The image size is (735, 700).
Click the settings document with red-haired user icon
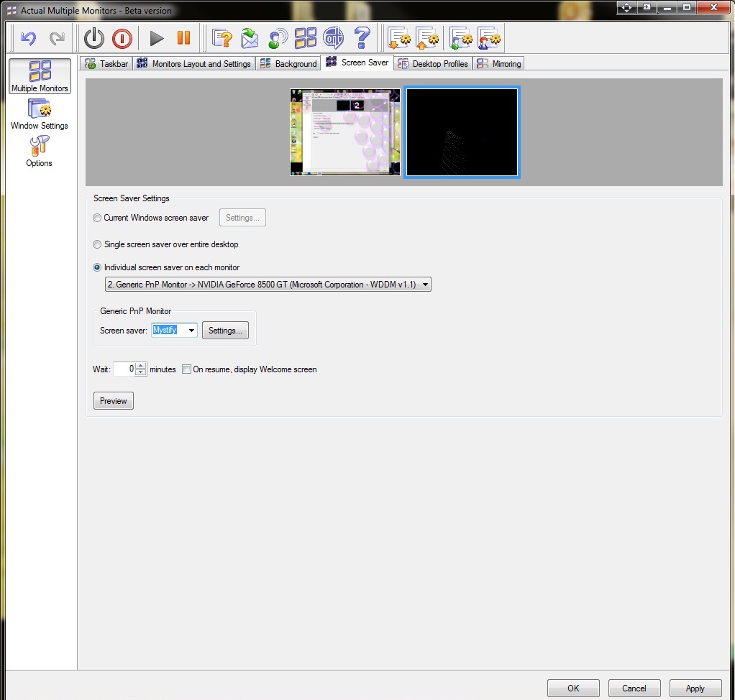pos(489,38)
